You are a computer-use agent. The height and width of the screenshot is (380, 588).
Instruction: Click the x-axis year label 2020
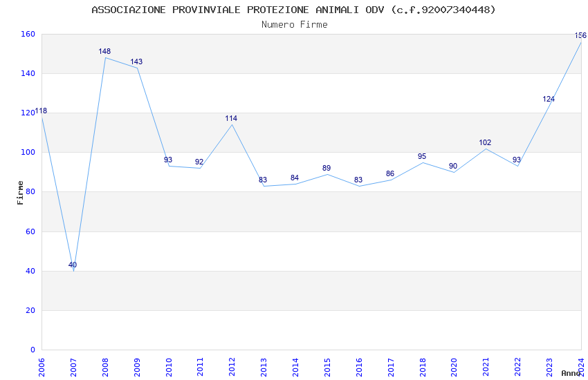click(x=454, y=367)
